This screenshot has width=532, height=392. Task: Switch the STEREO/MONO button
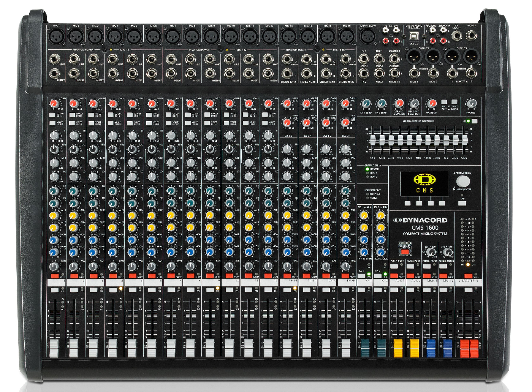[454, 102]
